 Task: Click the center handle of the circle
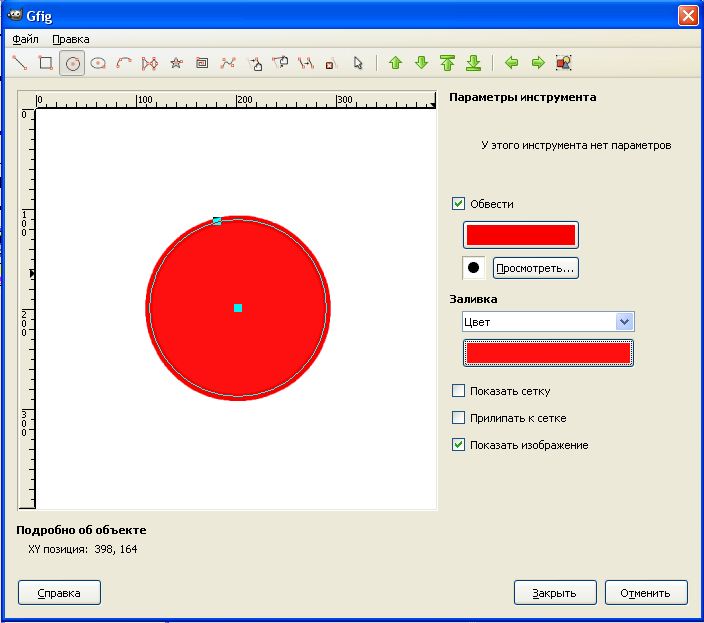pyautogui.click(x=238, y=308)
